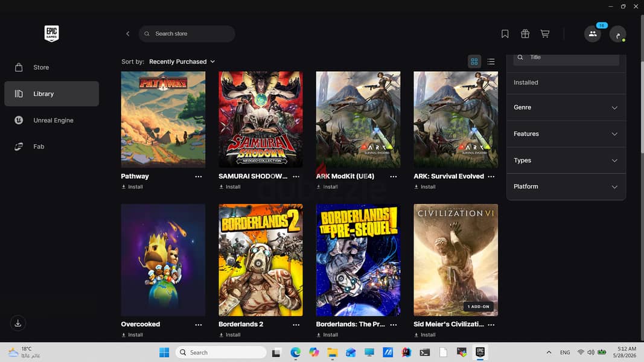Open the Samurai Shodown cover art
This screenshot has width=644, height=362.
(x=261, y=119)
